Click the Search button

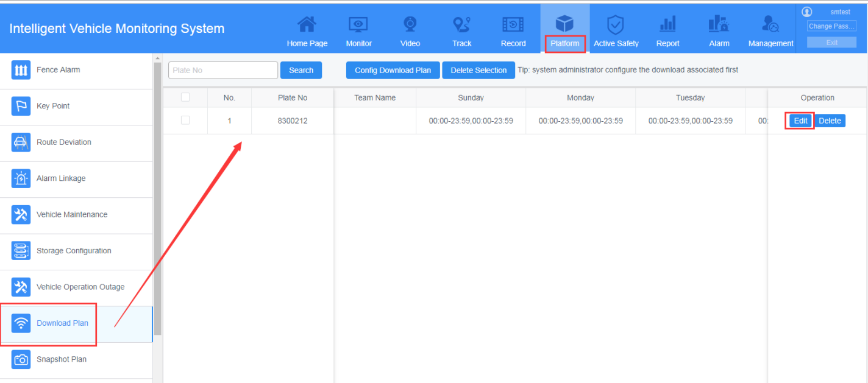tap(301, 70)
